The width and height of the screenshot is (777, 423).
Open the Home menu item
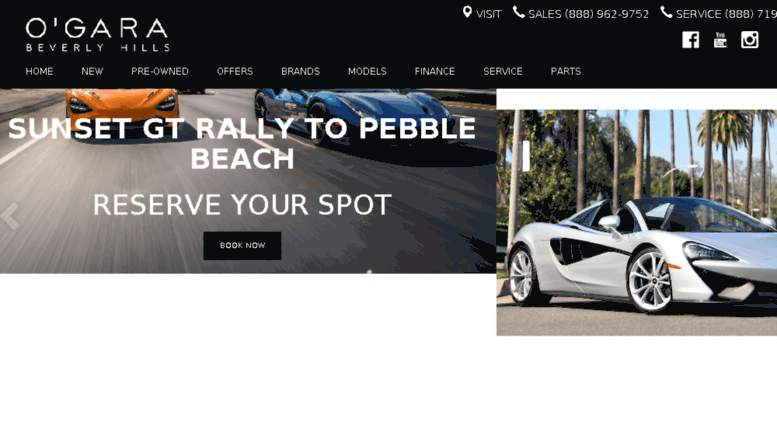39,71
